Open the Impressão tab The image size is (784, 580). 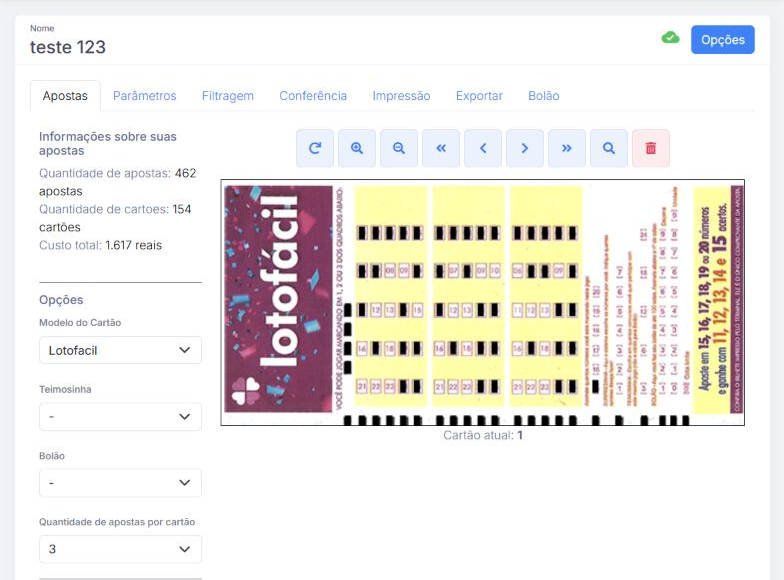pyautogui.click(x=401, y=96)
